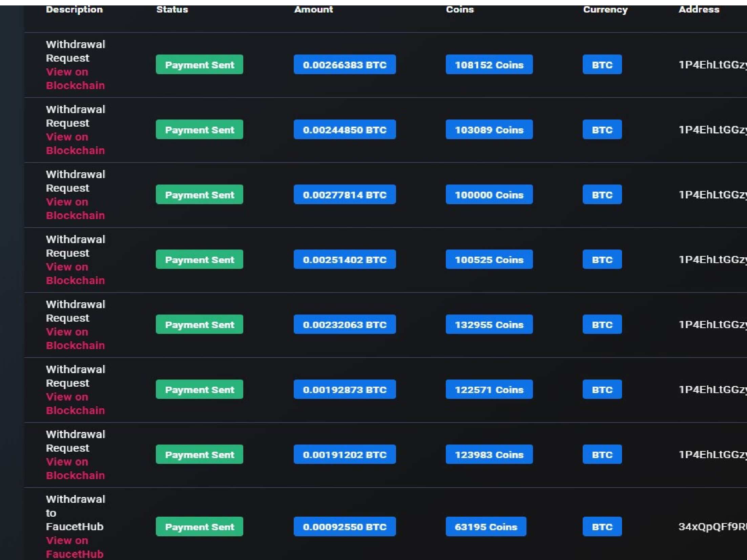Click the 122571 Coins badge
The height and width of the screenshot is (560, 747).
tap(489, 389)
